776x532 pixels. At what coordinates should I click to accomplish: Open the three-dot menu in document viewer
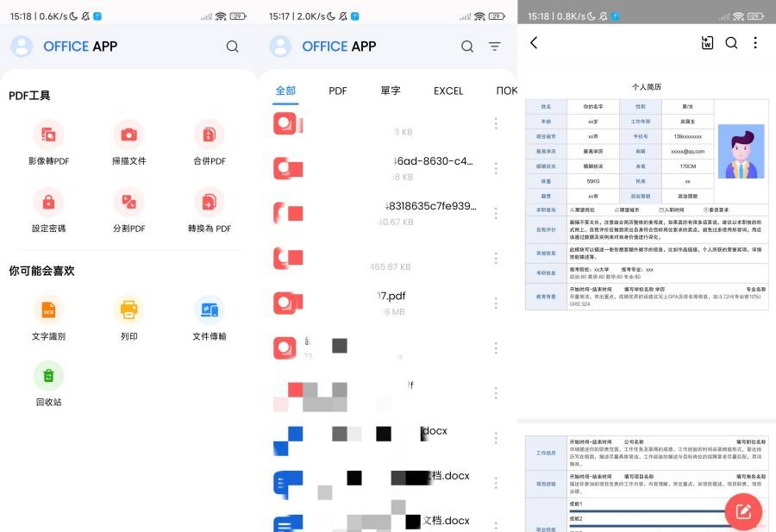pos(755,43)
